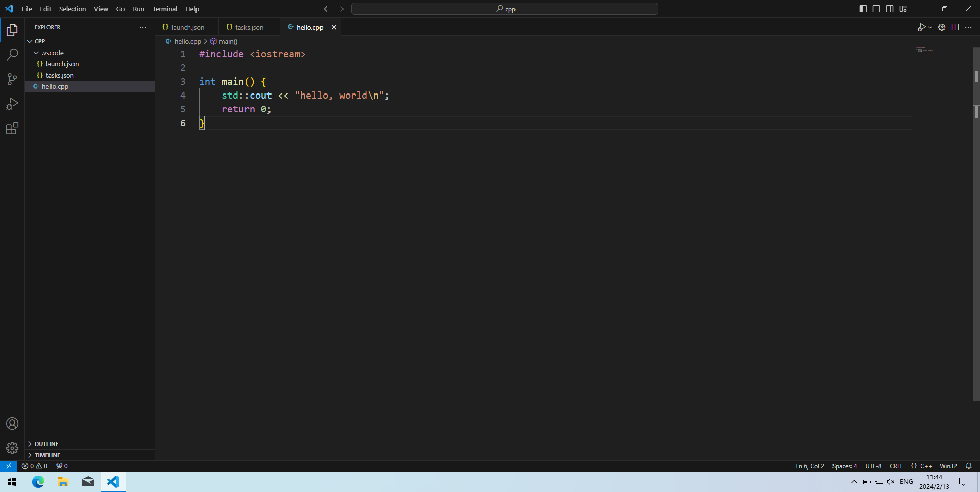Click the Run C/C++ file play icon
The height and width of the screenshot is (492, 980).
[921, 27]
